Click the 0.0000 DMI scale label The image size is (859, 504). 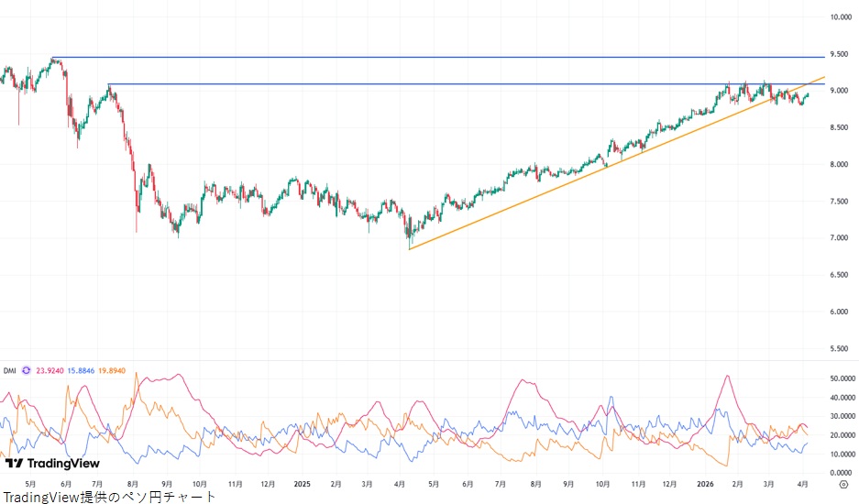pyautogui.click(x=841, y=472)
